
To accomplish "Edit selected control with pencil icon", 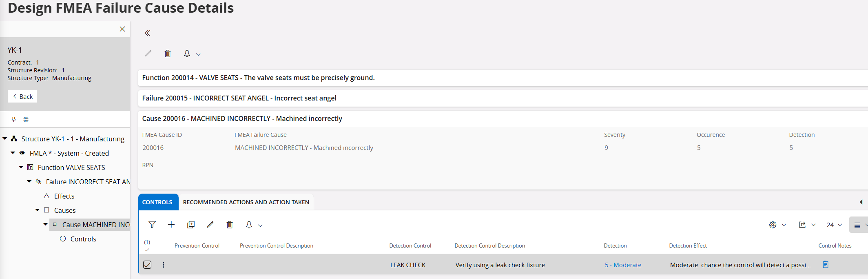I will pos(210,225).
